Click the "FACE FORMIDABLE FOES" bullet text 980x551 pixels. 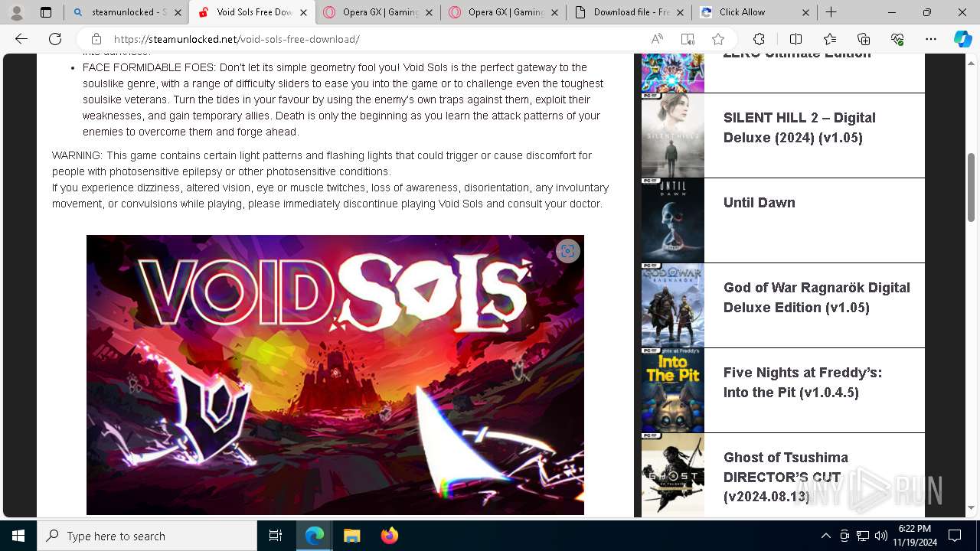coord(343,99)
